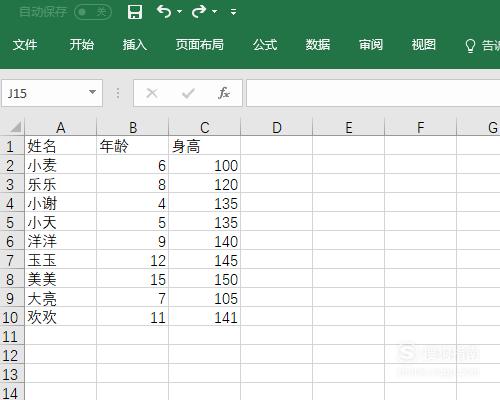This screenshot has height=400, width=500.
Task: Switch to the 数据 tab
Action: pyautogui.click(x=318, y=44)
